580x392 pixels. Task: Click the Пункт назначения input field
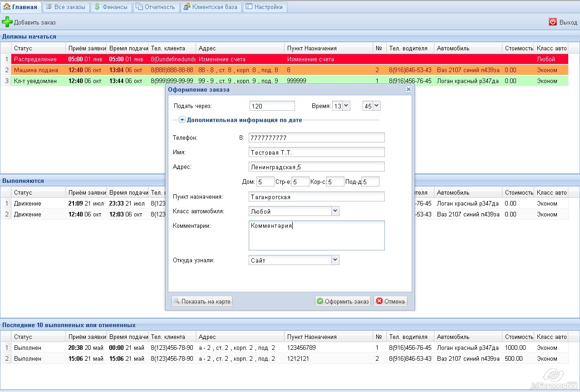click(x=317, y=196)
